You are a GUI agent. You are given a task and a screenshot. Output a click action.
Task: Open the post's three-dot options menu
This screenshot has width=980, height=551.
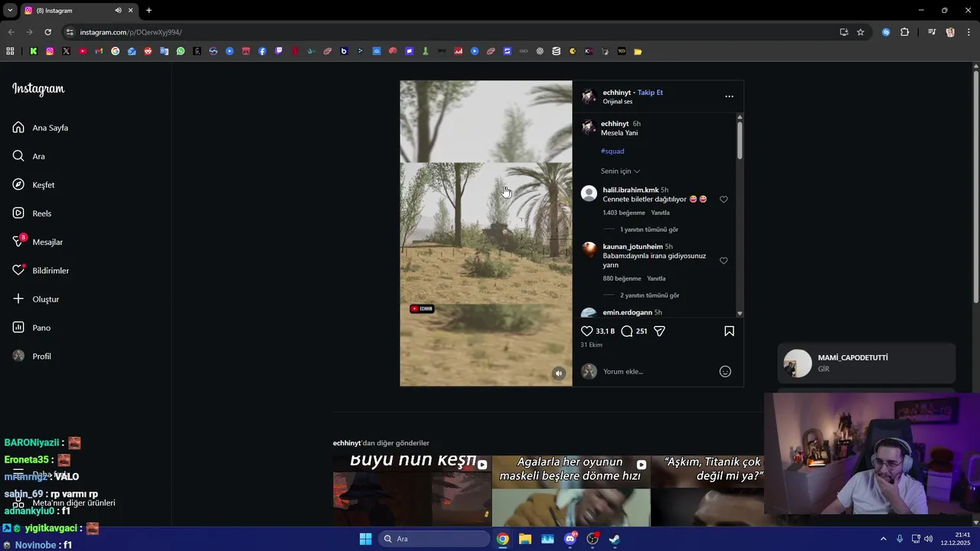pos(729,96)
